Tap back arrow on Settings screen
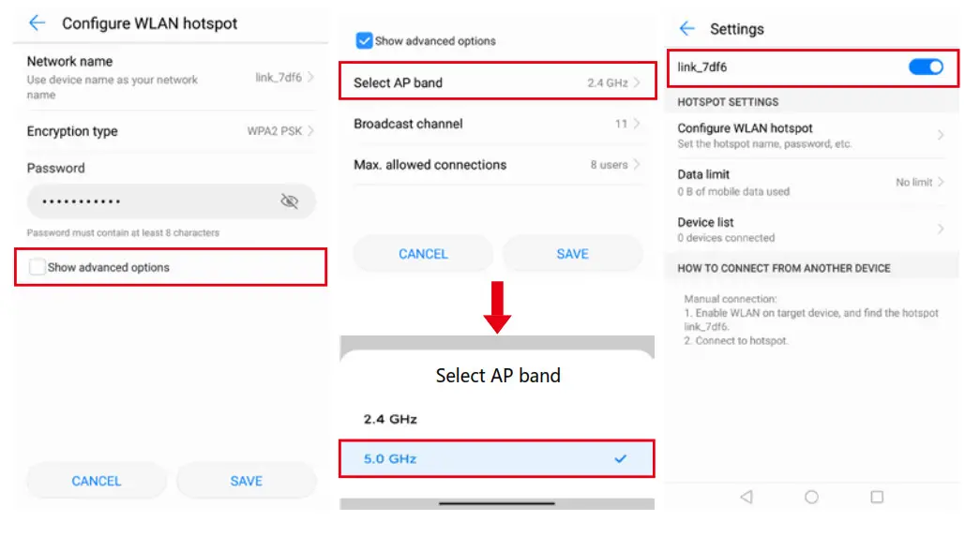Viewport: 980px width, 536px height. (687, 28)
